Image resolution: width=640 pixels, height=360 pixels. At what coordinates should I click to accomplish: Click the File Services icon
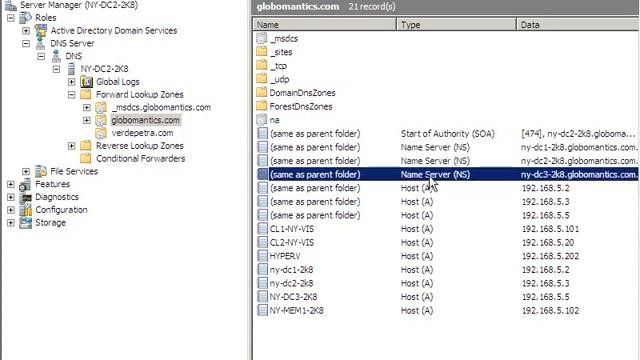(x=41, y=171)
